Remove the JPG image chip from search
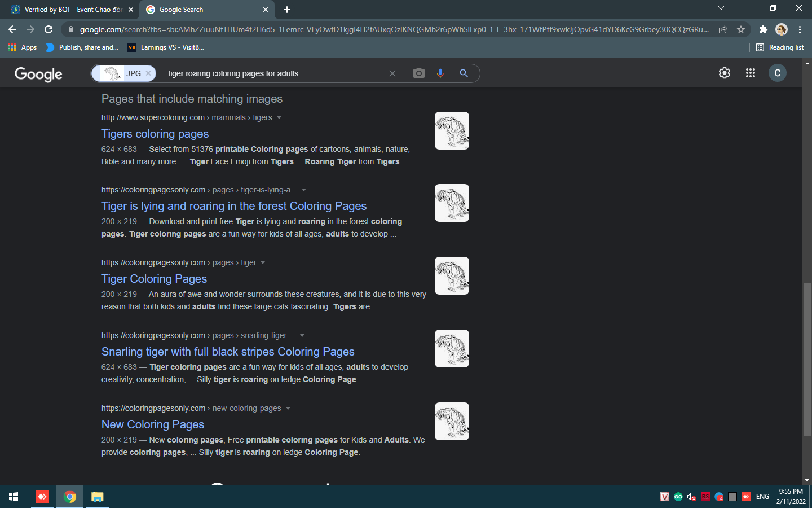This screenshot has height=508, width=812. (x=148, y=73)
